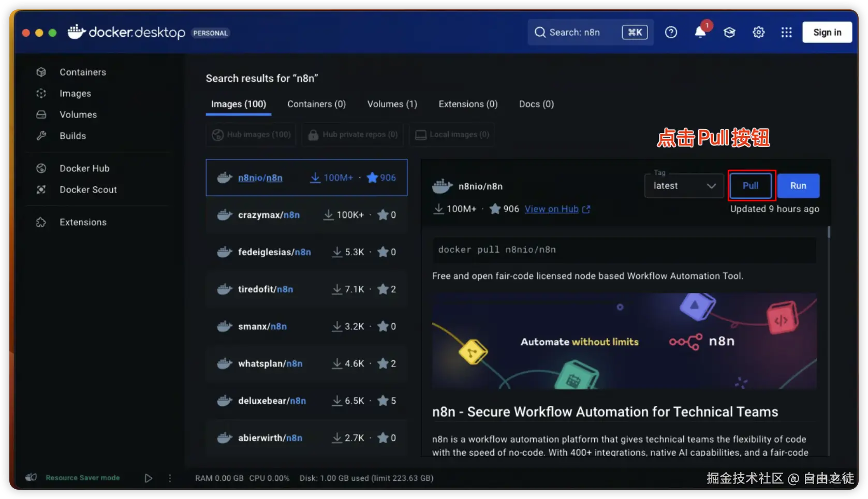Click the whale icon in n8nio/n8n detail header
868x499 pixels.
pyautogui.click(x=443, y=186)
